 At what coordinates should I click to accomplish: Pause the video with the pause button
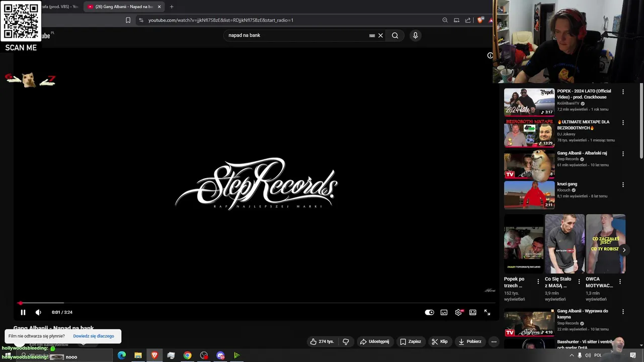coord(23,312)
